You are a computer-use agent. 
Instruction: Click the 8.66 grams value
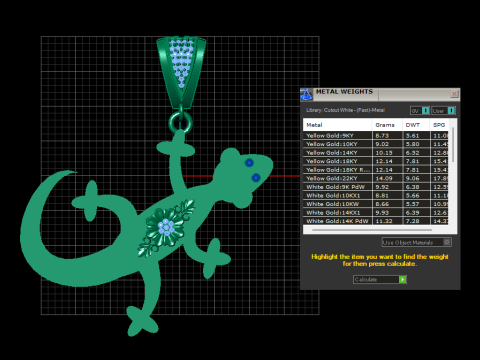(x=382, y=204)
